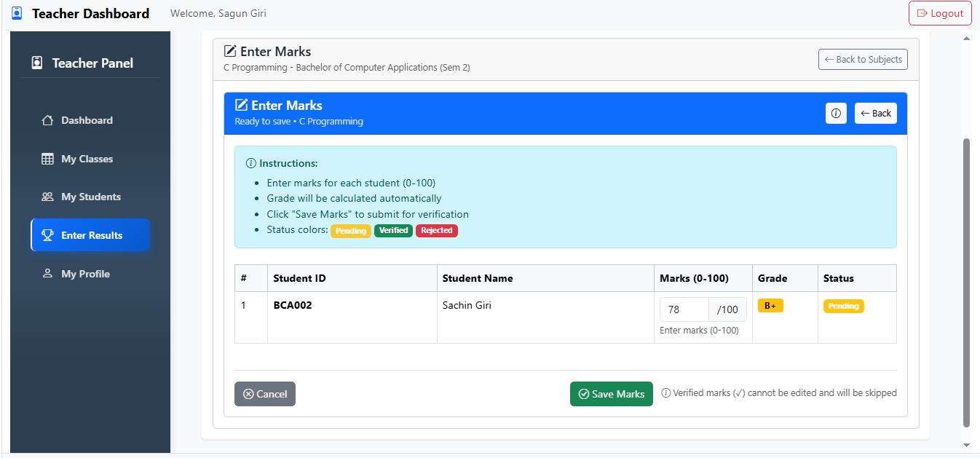Image resolution: width=980 pixels, height=458 pixels.
Task: Click the Save Marks button
Action: tap(612, 394)
